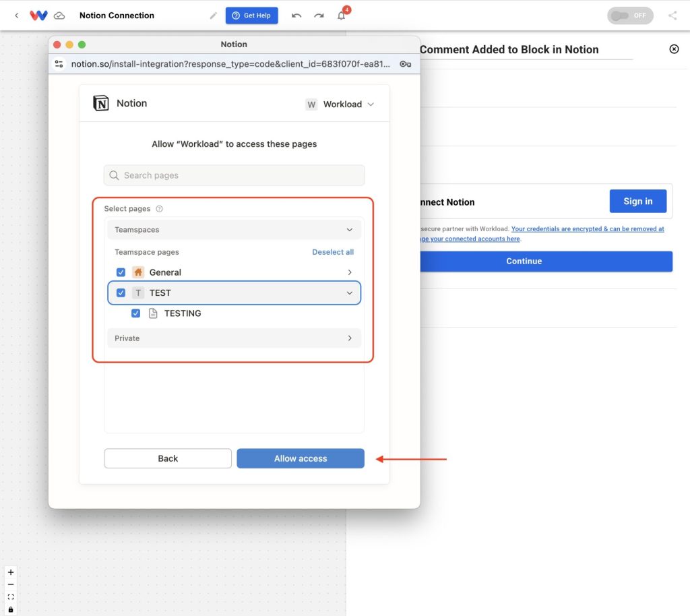The height and width of the screenshot is (616, 690).
Task: Edit workflow name with pencil icon
Action: (214, 16)
